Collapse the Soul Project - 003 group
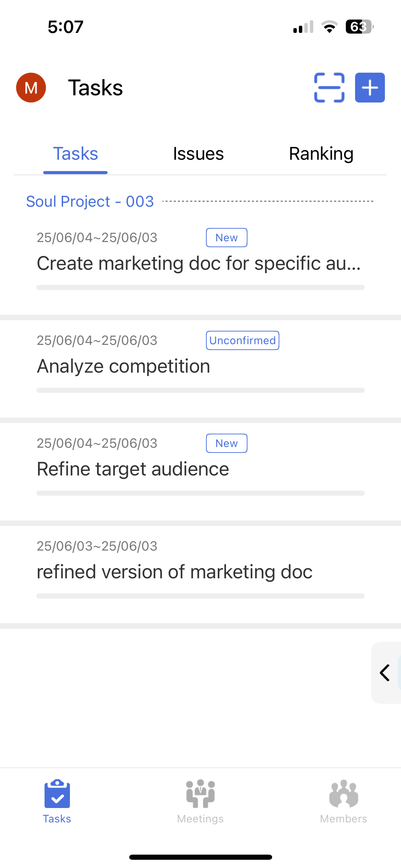 (90, 201)
